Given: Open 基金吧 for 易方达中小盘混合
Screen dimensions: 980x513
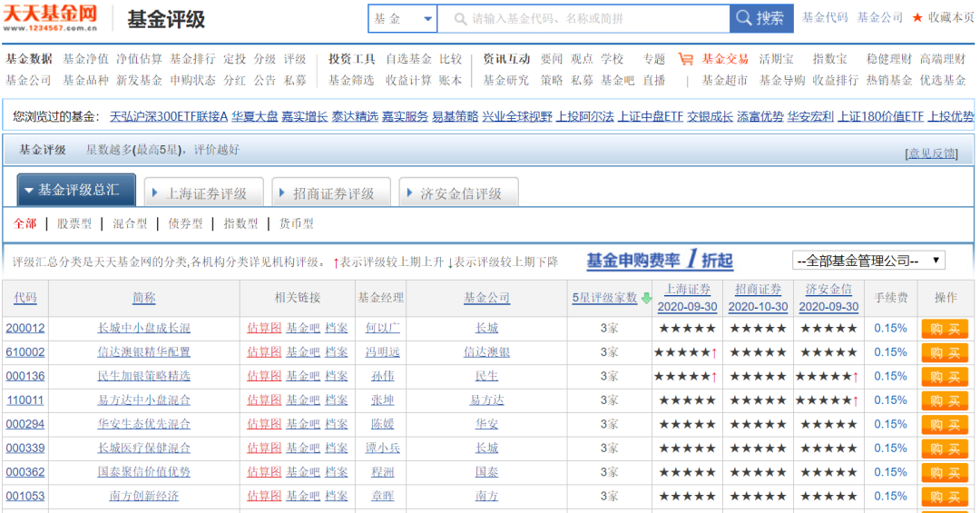Looking at the screenshot, I should [302, 400].
